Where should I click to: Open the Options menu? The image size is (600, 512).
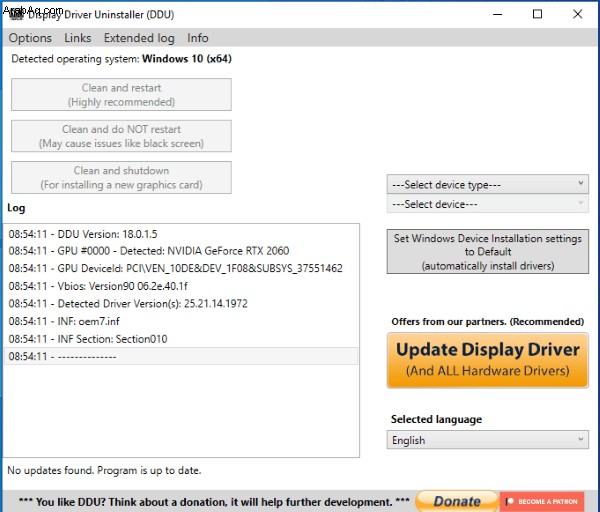30,38
